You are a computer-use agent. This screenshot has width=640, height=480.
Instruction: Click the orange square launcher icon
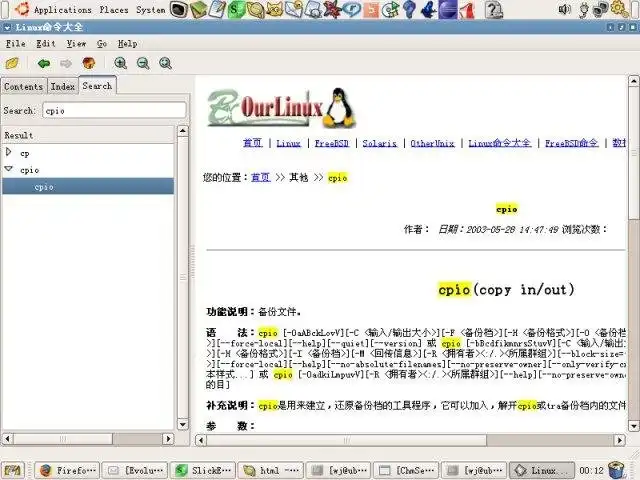(371, 9)
